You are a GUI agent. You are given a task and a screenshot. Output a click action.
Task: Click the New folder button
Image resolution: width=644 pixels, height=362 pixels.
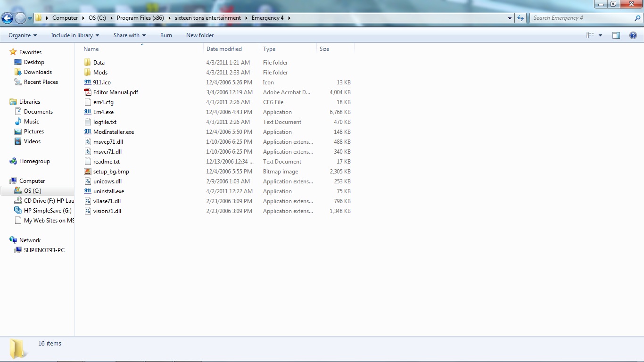coord(200,35)
